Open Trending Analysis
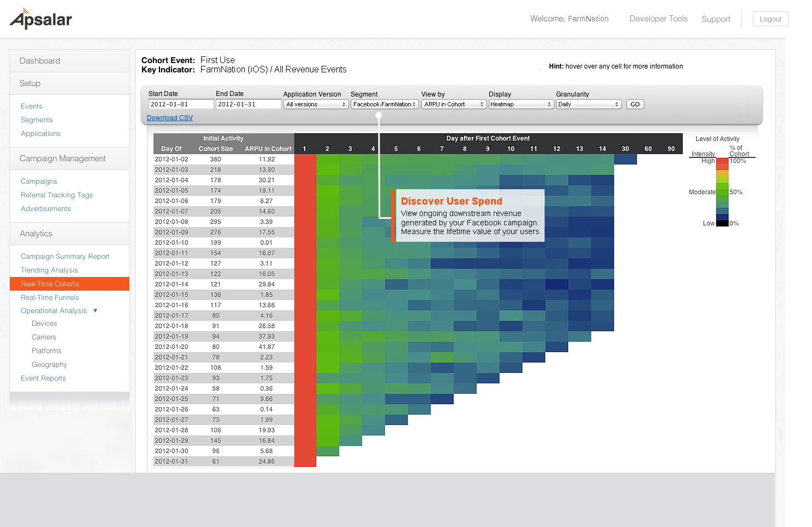 (49, 270)
